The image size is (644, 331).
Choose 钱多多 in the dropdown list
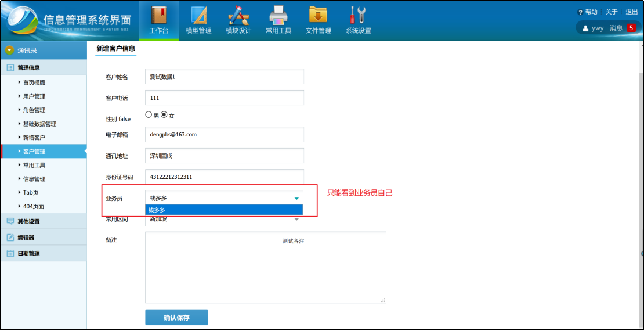[224, 210]
